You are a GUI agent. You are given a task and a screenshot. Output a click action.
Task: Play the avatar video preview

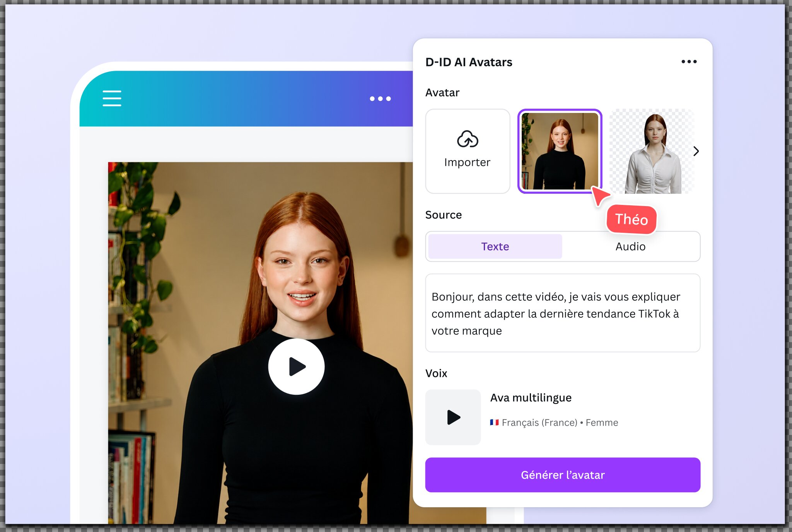click(x=296, y=367)
